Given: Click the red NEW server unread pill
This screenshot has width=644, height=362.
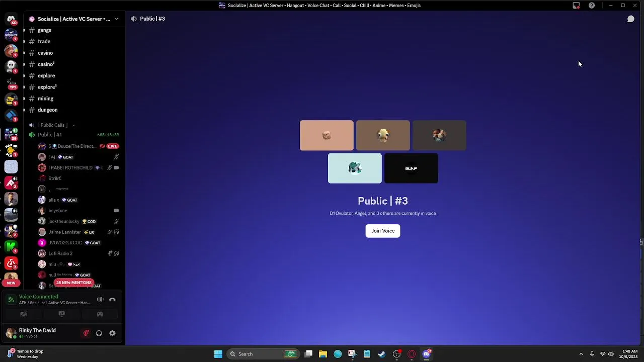Looking at the screenshot, I should [11, 283].
